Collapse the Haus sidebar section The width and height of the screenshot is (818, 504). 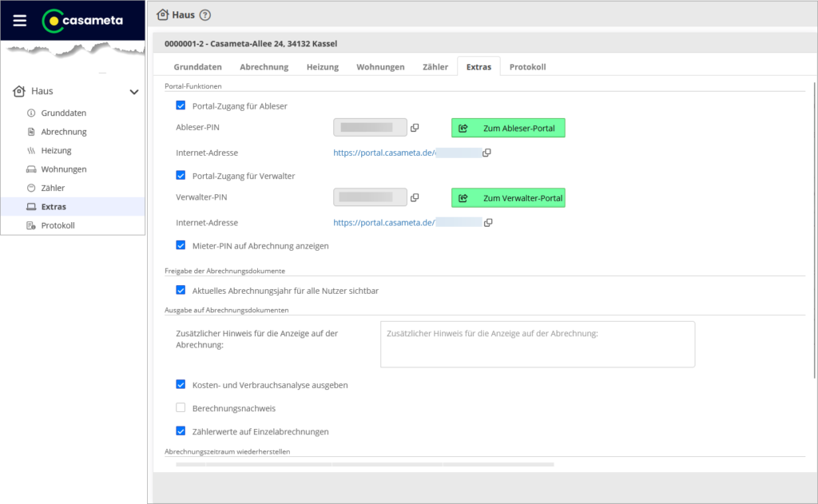click(x=134, y=92)
